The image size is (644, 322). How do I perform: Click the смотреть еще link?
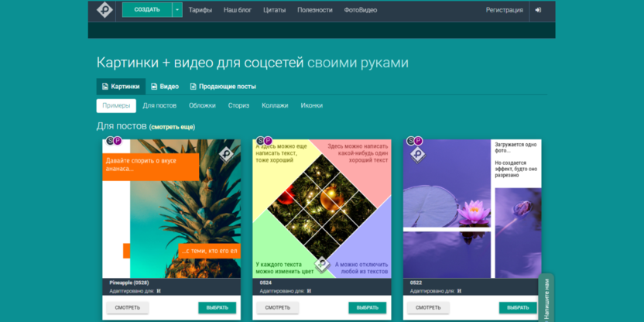click(x=173, y=126)
